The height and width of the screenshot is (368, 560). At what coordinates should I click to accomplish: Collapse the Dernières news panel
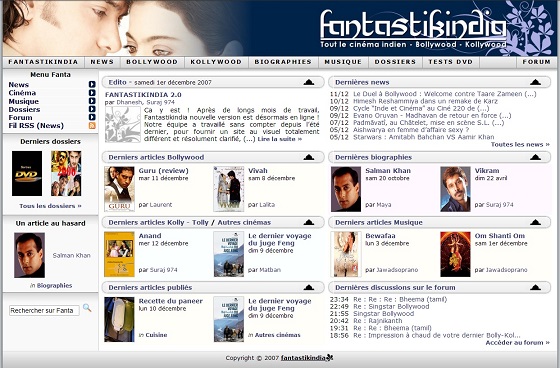click(535, 82)
